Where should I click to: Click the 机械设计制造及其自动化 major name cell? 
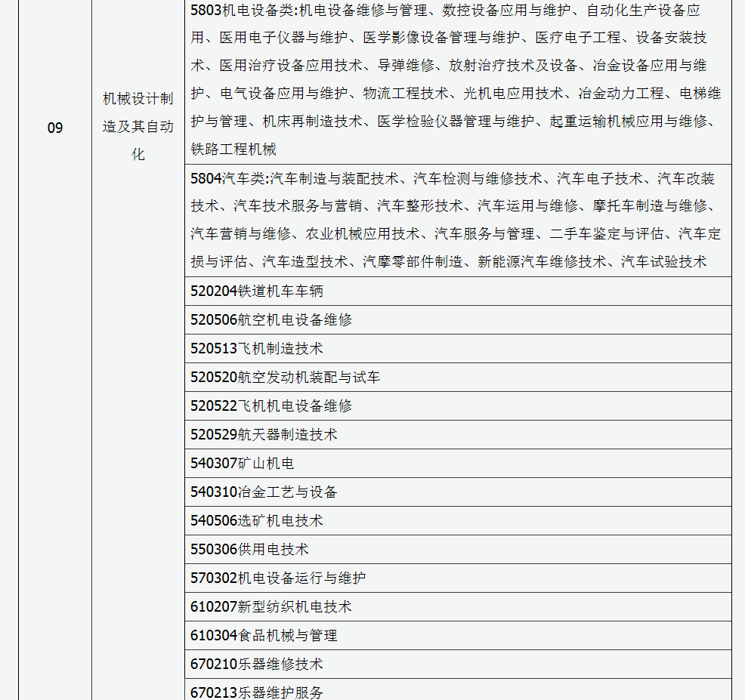coord(138,127)
